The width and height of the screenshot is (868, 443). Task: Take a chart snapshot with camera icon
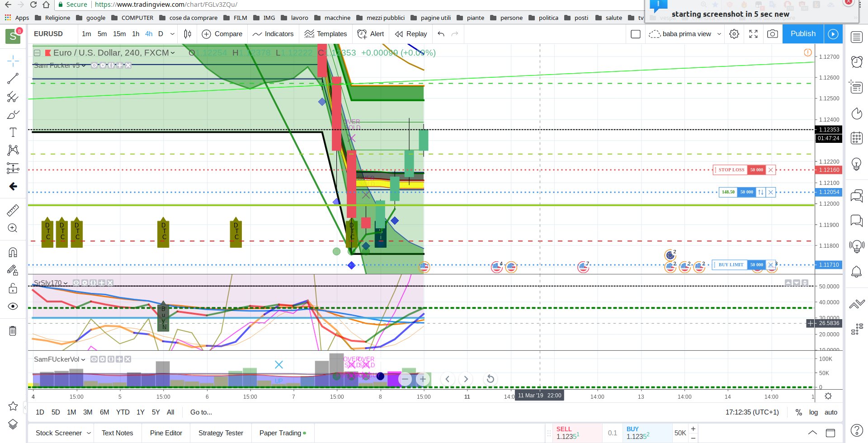coord(773,34)
